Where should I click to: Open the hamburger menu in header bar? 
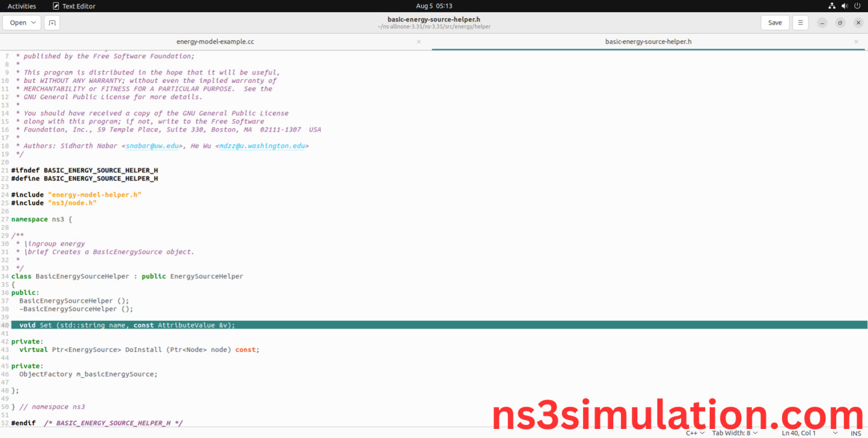[x=800, y=23]
